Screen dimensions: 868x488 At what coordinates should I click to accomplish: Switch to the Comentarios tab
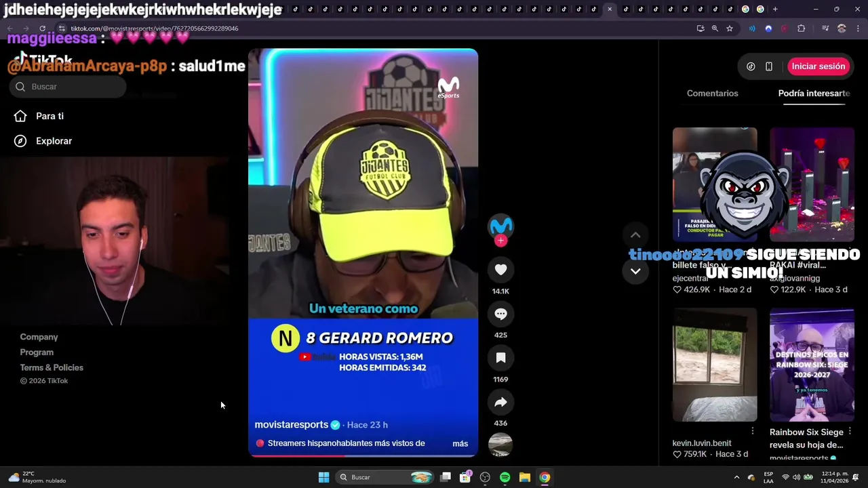pos(712,94)
